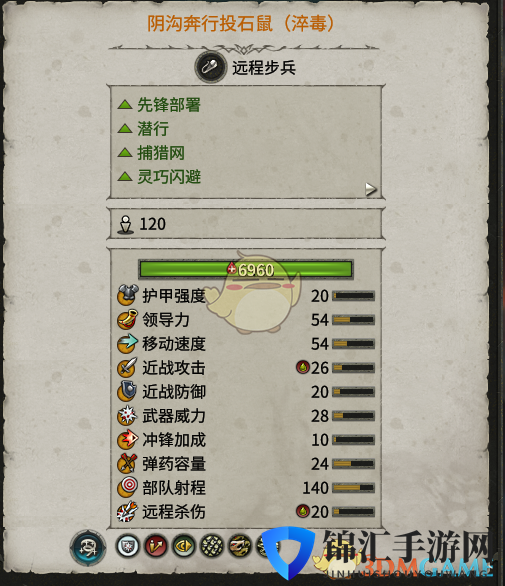Click the ranged infantry category icon

(x=211, y=67)
